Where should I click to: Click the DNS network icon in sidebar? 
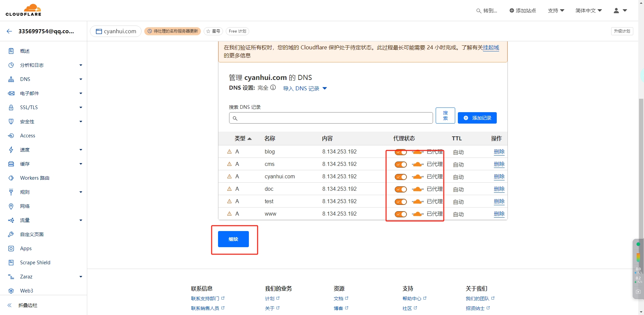tap(11, 79)
